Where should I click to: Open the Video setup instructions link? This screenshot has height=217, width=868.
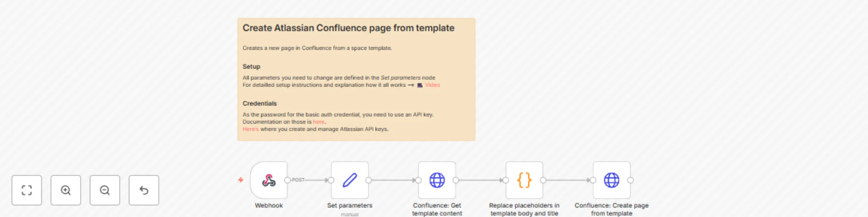432,85
